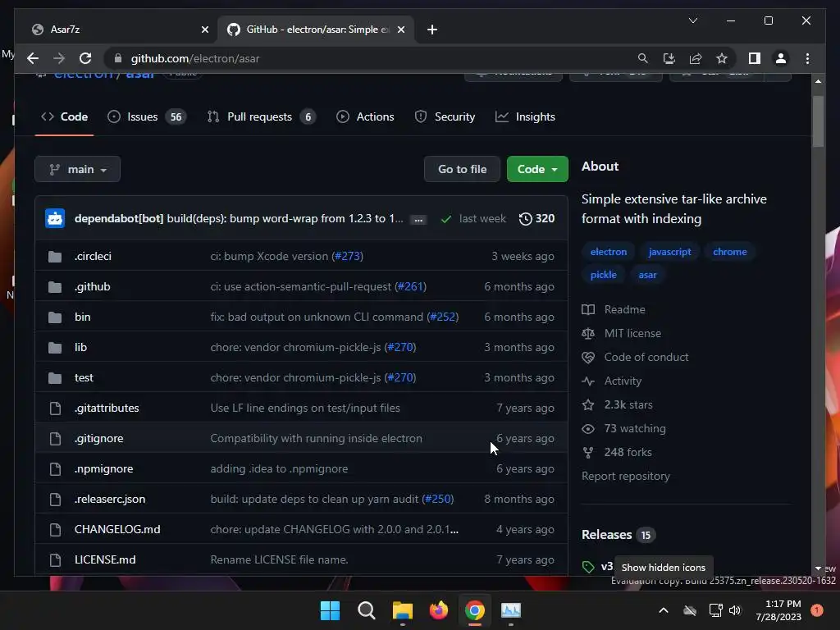Bookmark this page with the star icon
Image resolution: width=840 pixels, height=630 pixels.
pos(722,58)
